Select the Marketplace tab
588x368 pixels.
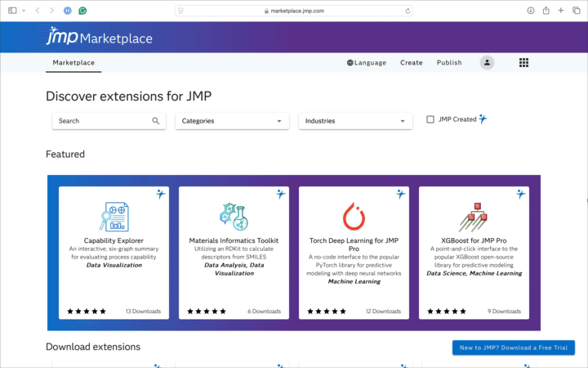pyautogui.click(x=73, y=62)
